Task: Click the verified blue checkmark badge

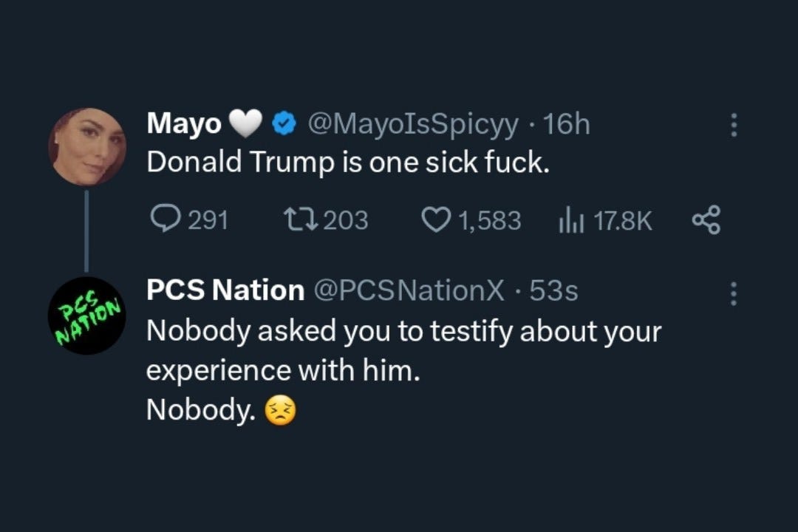Action: tap(283, 123)
